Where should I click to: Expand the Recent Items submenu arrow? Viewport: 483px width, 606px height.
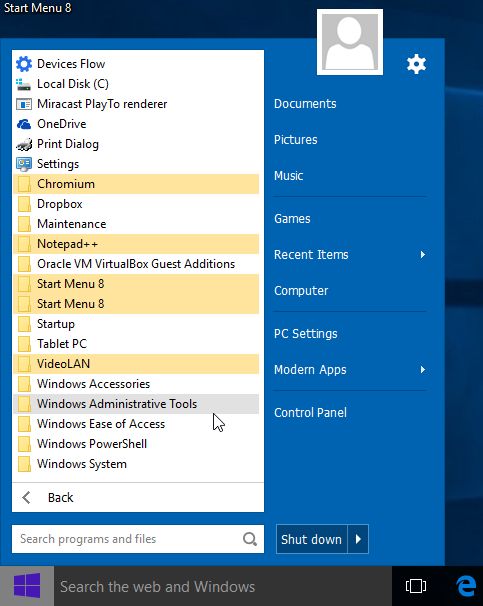point(423,255)
